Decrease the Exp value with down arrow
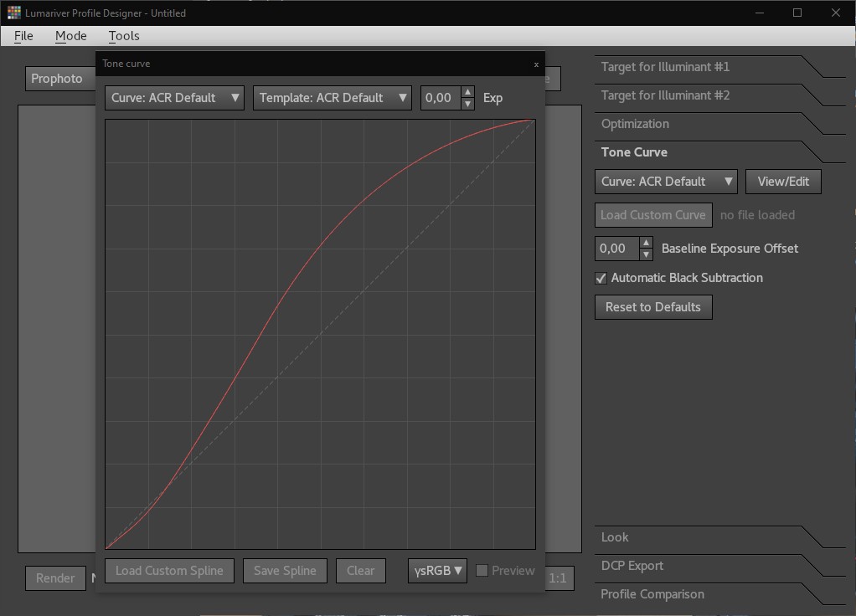Screen dimensions: 856x616 point(467,104)
